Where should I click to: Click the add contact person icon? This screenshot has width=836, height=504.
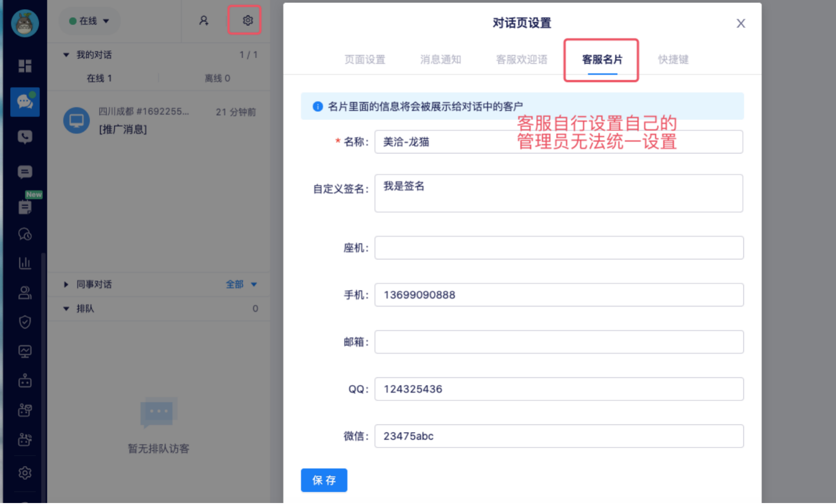203,21
